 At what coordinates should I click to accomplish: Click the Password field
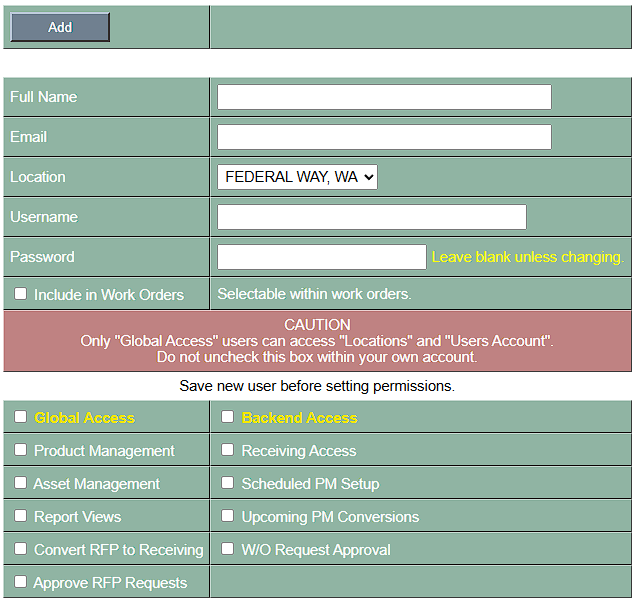tap(321, 257)
